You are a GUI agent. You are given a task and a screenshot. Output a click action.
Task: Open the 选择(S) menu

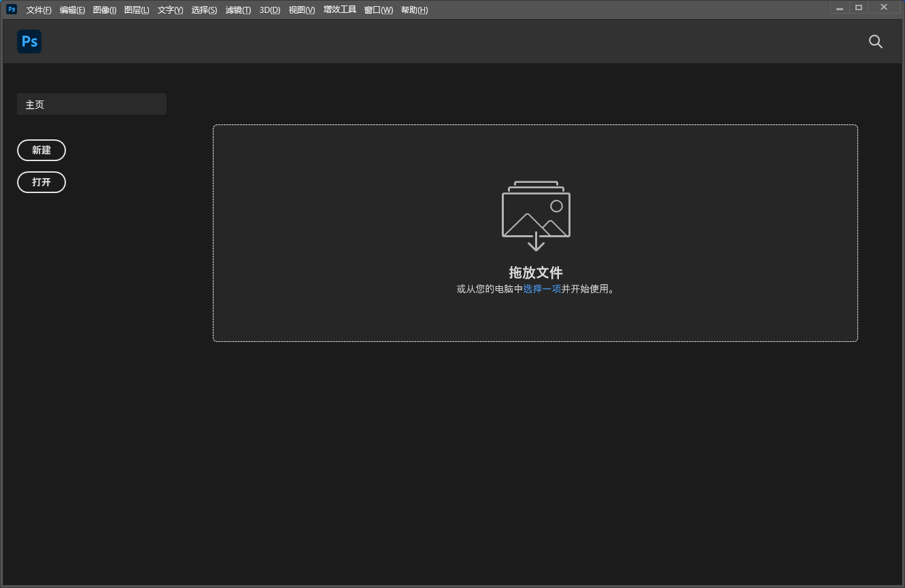[x=204, y=10]
